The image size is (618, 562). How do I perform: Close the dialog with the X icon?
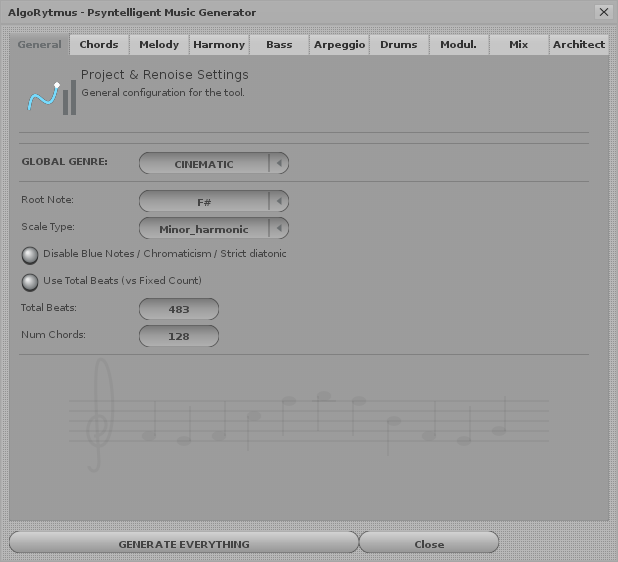pyautogui.click(x=603, y=12)
